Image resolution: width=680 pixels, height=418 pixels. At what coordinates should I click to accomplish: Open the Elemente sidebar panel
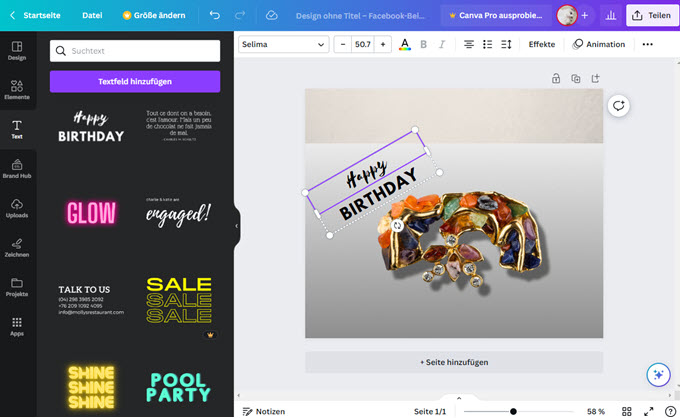click(x=17, y=90)
